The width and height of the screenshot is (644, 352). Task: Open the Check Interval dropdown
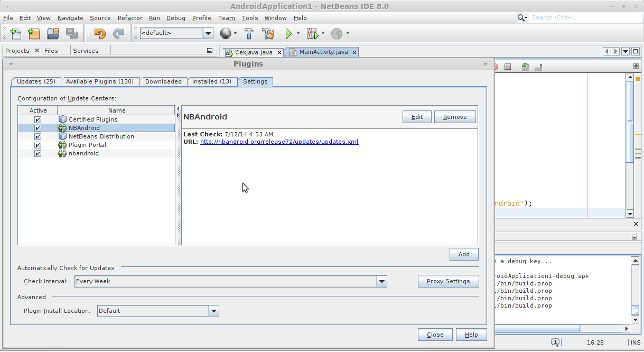[382, 282]
